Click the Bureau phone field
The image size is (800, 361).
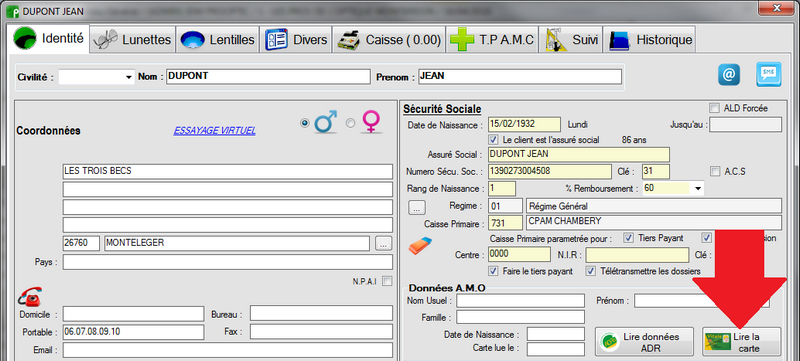click(321, 314)
